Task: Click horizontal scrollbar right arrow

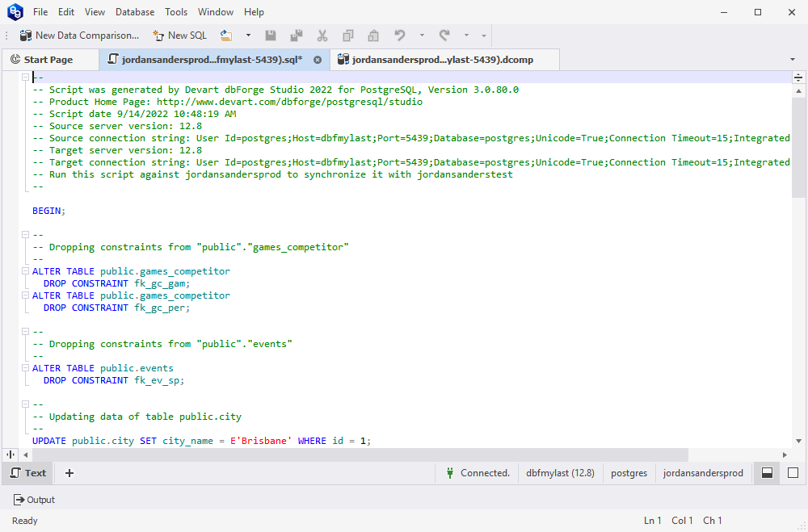Action: tap(785, 455)
